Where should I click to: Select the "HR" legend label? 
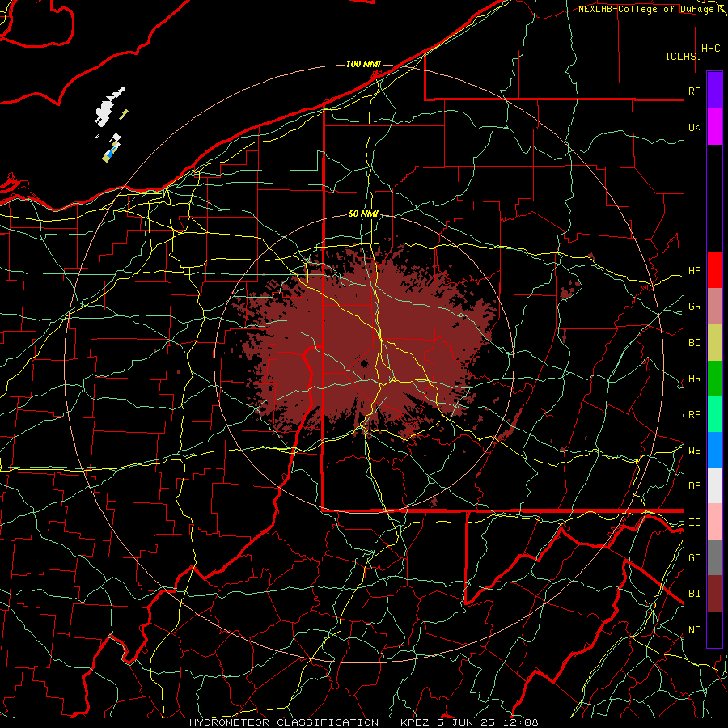click(695, 379)
